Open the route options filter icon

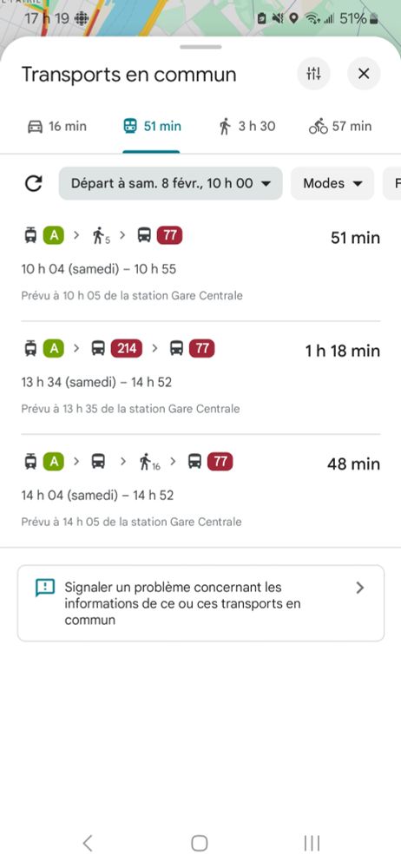tap(313, 73)
